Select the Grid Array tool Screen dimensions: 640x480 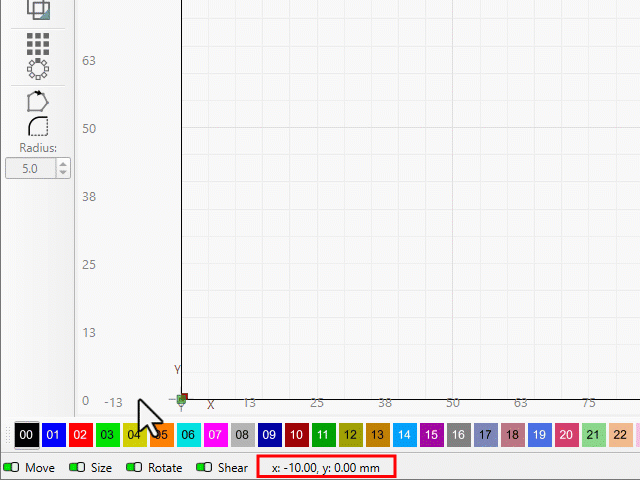(x=38, y=43)
